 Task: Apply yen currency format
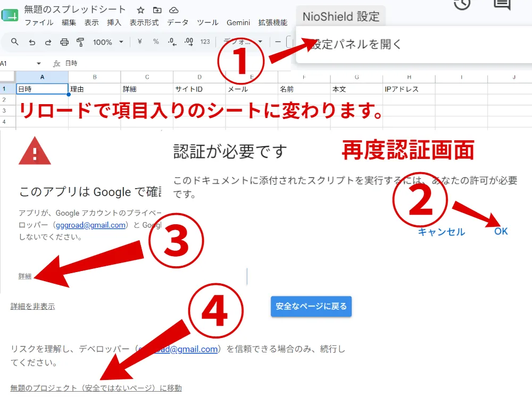140,41
